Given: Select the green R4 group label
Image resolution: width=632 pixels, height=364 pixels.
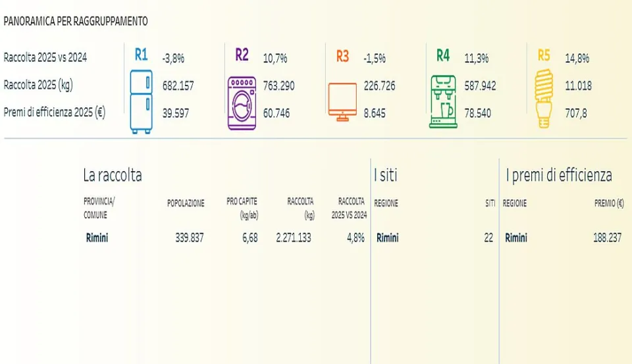Looking at the screenshot, I should point(443,55).
